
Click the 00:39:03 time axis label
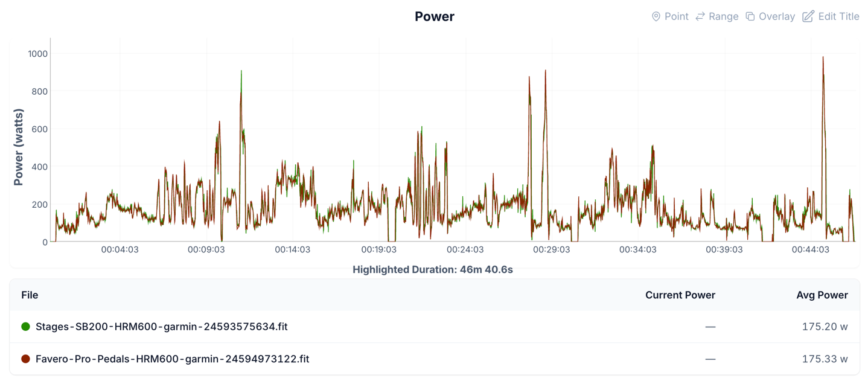click(724, 249)
